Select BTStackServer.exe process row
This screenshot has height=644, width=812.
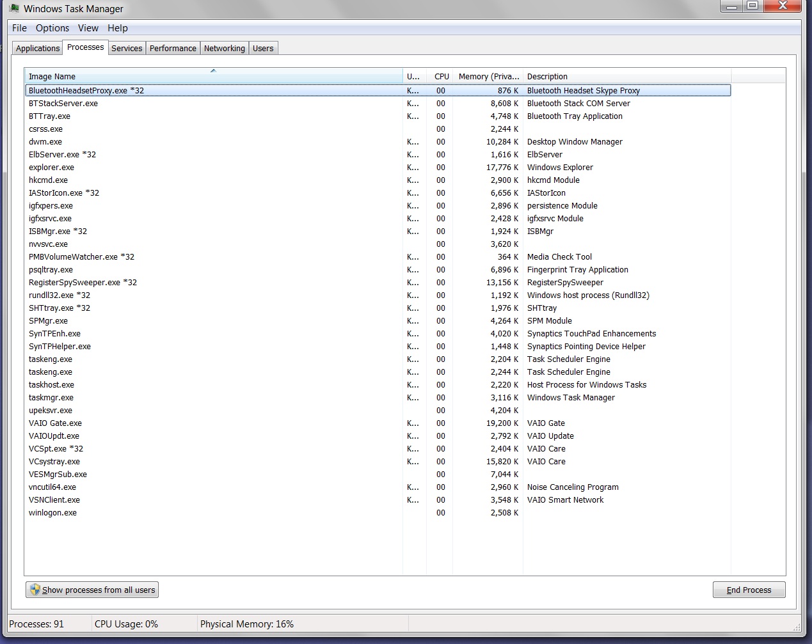[378, 104]
